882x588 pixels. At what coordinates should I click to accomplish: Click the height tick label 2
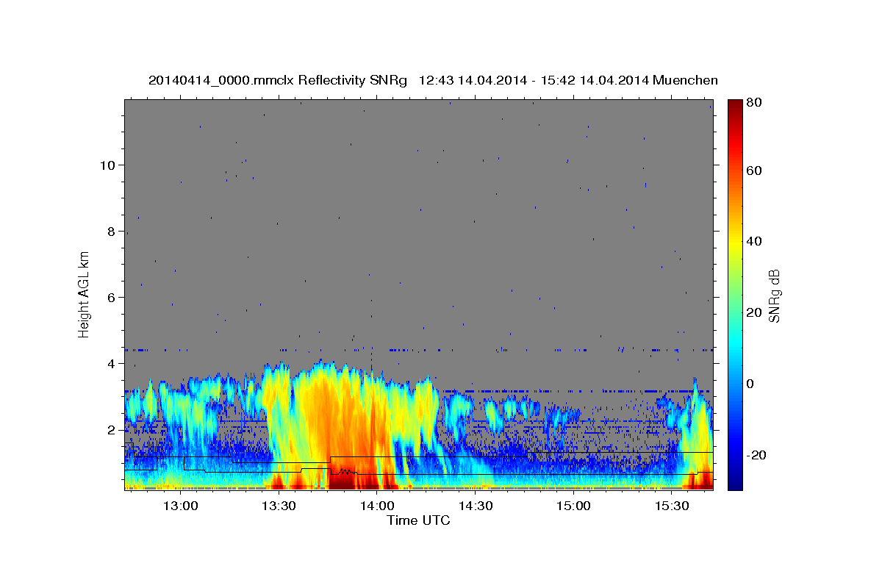pos(112,430)
